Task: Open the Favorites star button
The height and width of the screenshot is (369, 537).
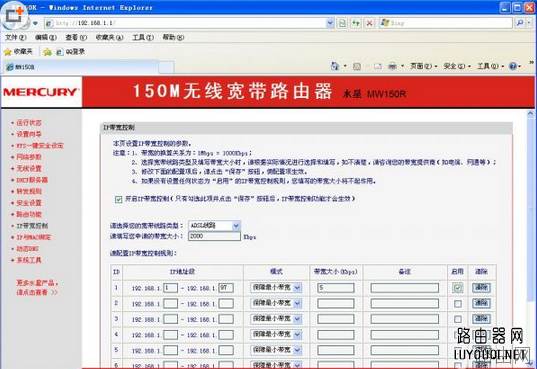Action: tap(18, 52)
